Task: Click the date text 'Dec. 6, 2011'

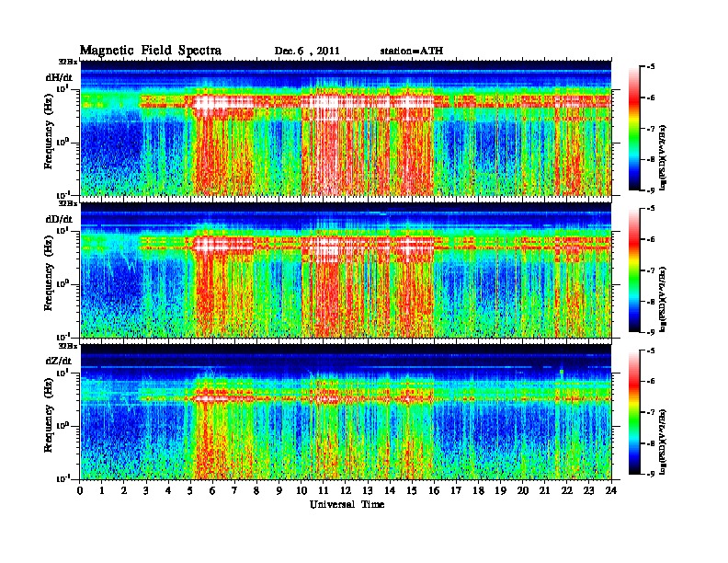Action: pos(307,51)
